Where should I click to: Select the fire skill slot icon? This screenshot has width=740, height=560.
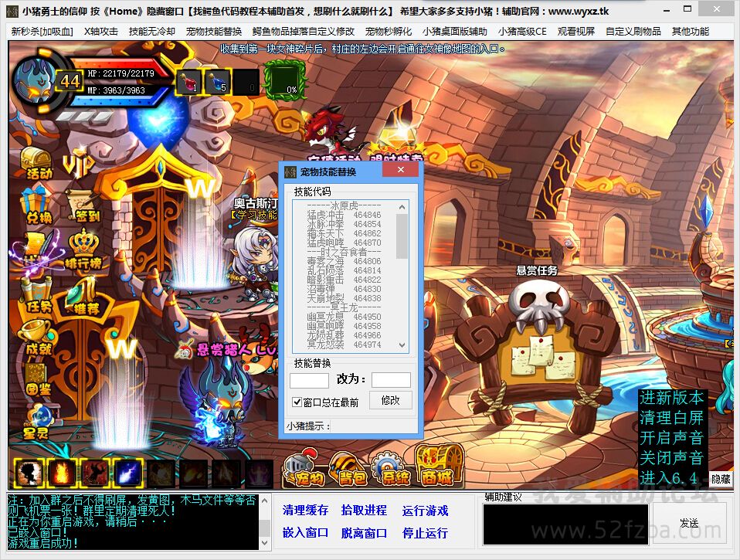click(62, 473)
